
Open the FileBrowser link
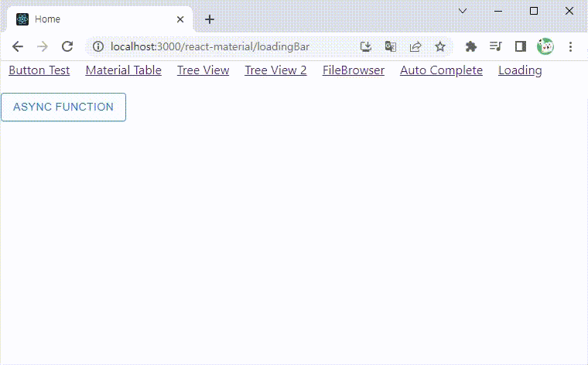coord(354,70)
